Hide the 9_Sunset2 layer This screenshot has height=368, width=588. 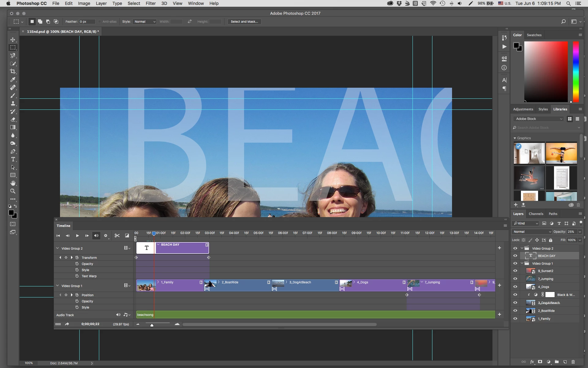pos(515,271)
